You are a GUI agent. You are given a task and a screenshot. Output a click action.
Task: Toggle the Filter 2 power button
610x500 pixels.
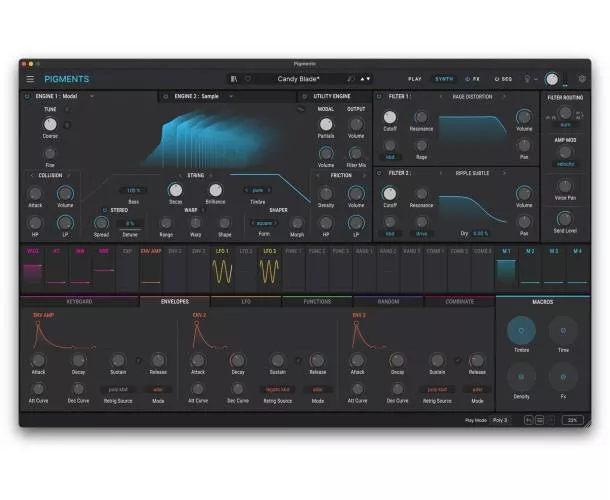click(x=381, y=173)
